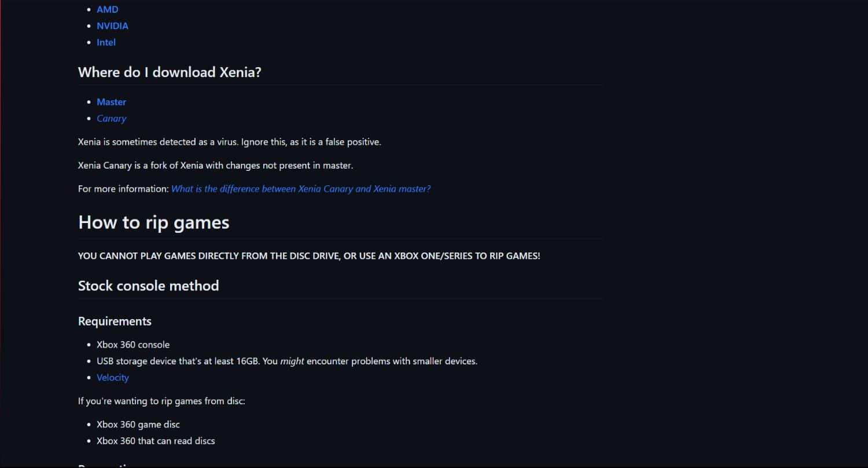Click the 'Xbox 360 console' list item
Image resolution: width=868 pixels, height=468 pixels.
click(133, 345)
